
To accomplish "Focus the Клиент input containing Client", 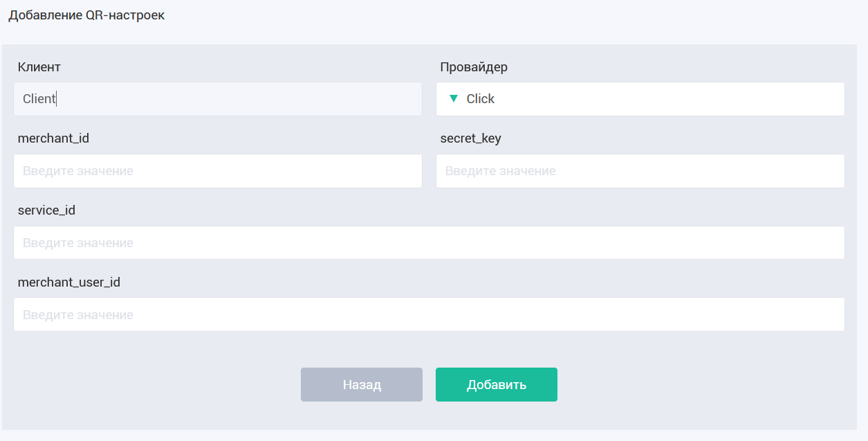I will (x=218, y=99).
